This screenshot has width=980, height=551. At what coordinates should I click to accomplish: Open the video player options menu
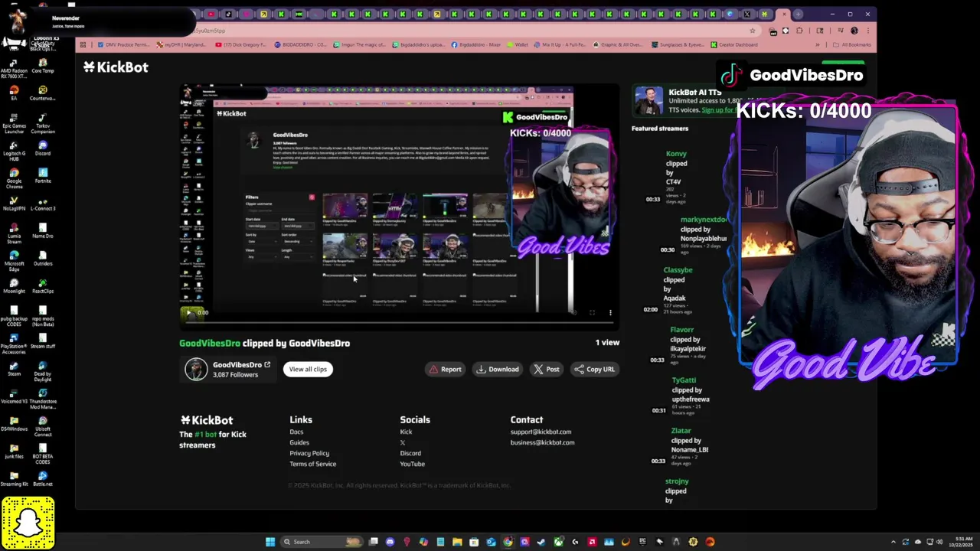(x=610, y=312)
